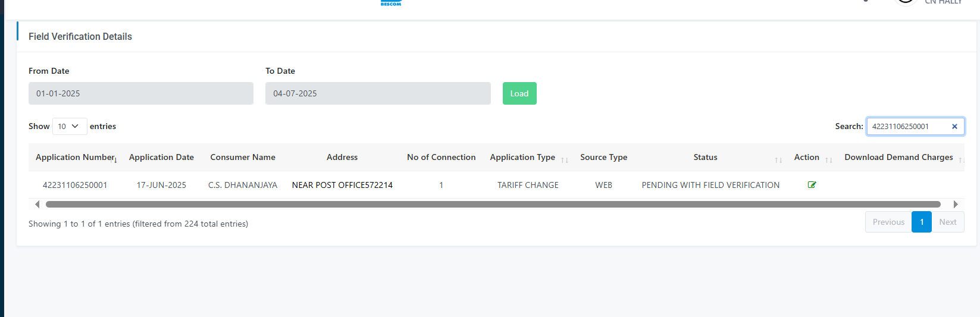Go to the Previous page
The width and height of the screenshot is (980, 317).
(888, 222)
